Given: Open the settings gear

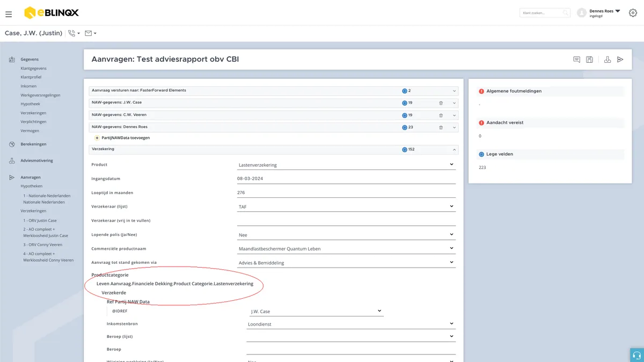Looking at the screenshot, I should click(633, 13).
